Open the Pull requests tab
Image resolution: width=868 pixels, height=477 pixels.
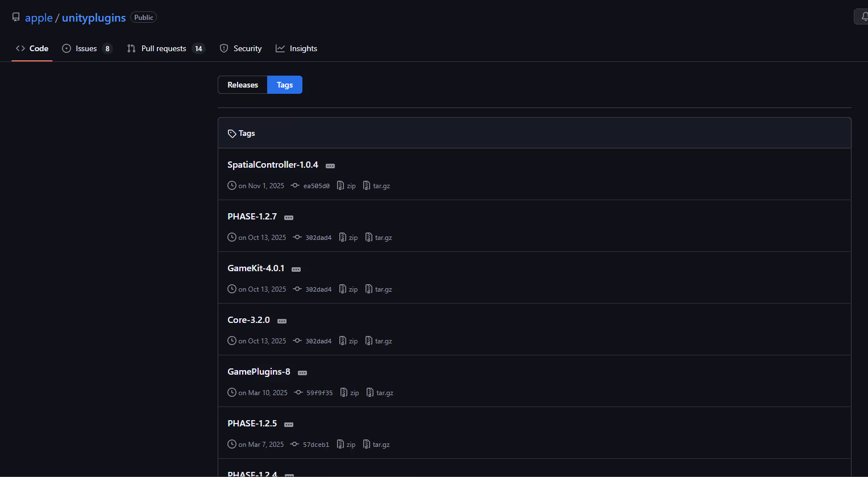point(164,48)
